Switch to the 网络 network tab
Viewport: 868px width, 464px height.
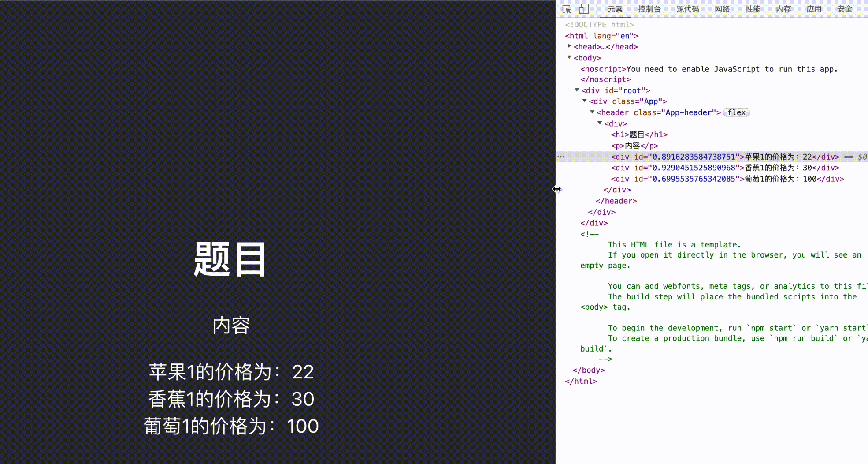[722, 9]
